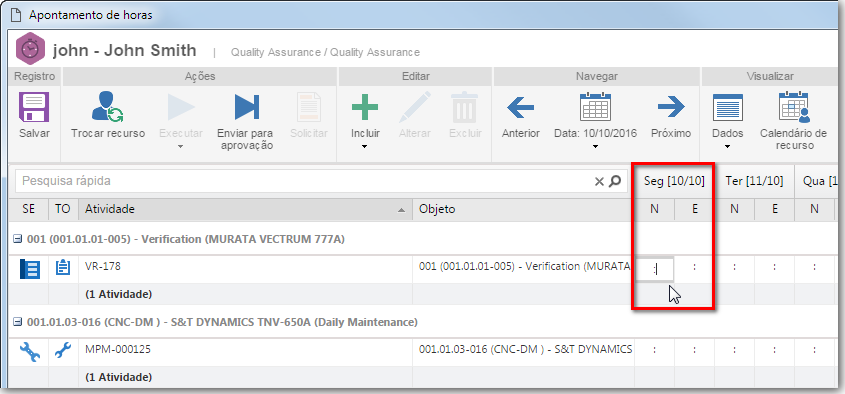Click the Atividade column header
The width and height of the screenshot is (845, 394).
[246, 209]
